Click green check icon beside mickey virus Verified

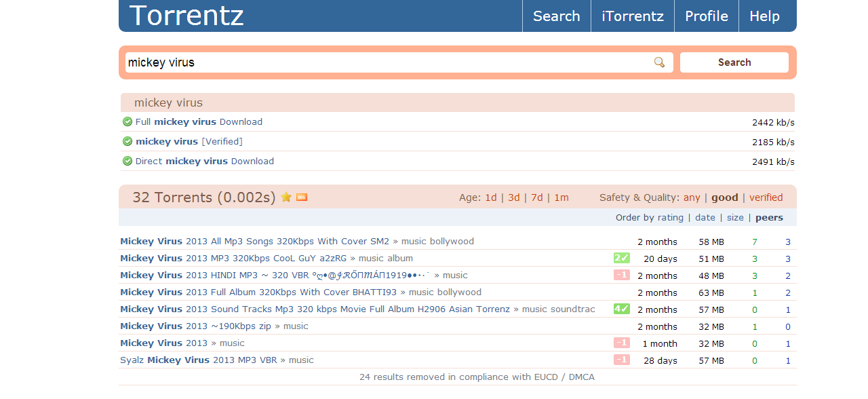[x=127, y=142]
